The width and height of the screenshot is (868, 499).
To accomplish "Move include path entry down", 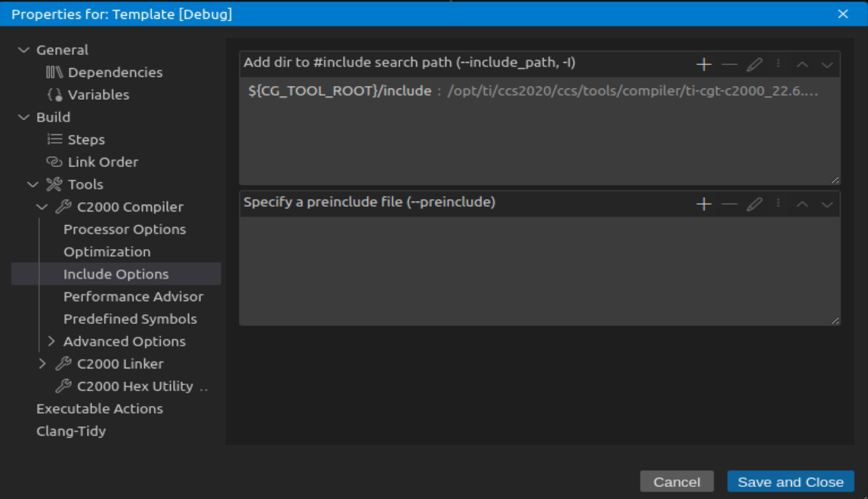I will [x=827, y=64].
